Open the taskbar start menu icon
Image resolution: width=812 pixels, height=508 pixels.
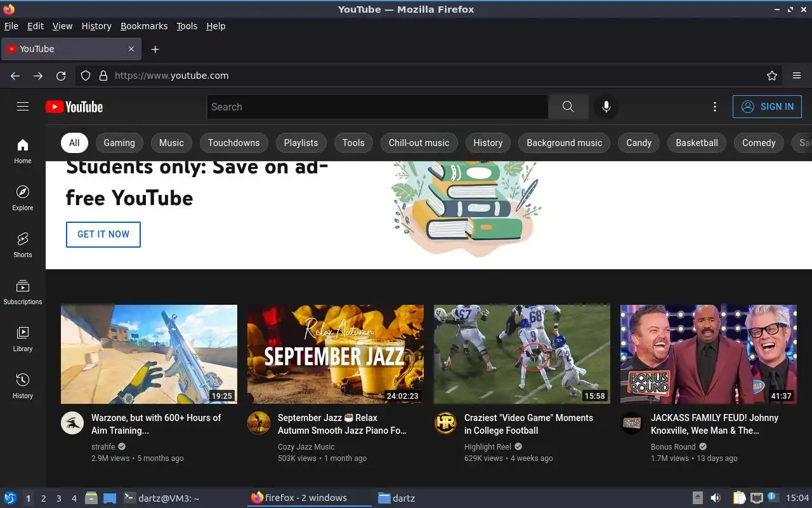tap(10, 498)
